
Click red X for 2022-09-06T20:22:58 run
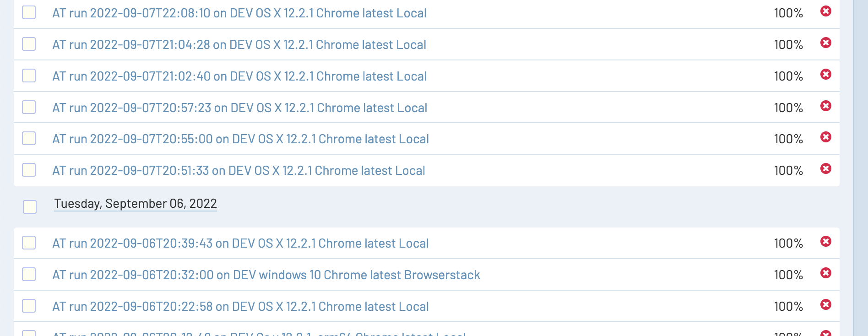(x=825, y=305)
